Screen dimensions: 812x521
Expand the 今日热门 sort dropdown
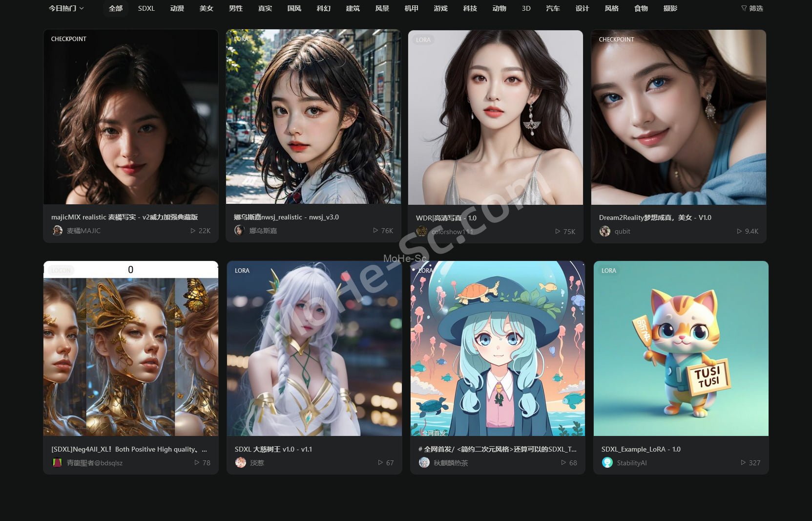click(x=66, y=8)
